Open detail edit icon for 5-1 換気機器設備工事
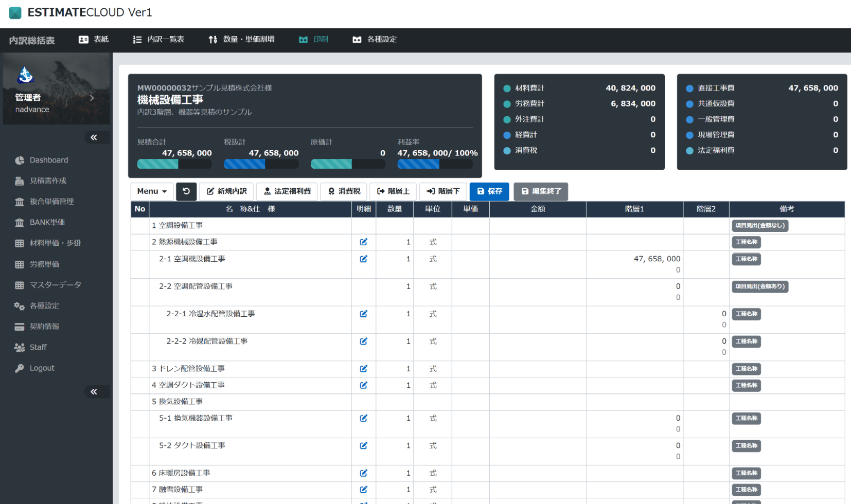 (364, 418)
